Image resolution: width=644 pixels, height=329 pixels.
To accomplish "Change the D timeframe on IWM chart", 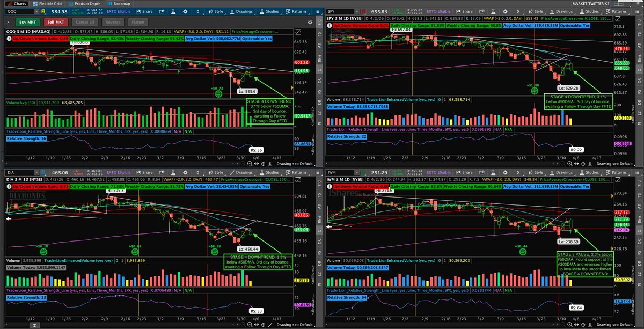I will pyautogui.click(x=518, y=172).
